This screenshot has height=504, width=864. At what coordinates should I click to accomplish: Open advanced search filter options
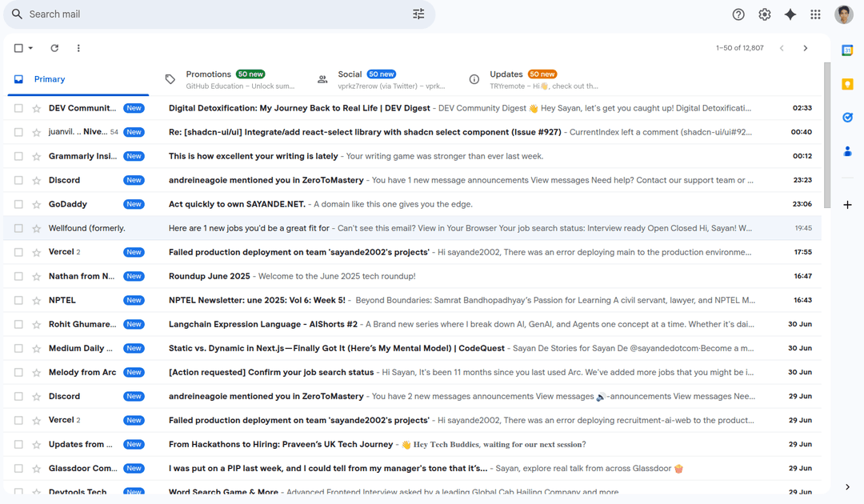click(418, 14)
